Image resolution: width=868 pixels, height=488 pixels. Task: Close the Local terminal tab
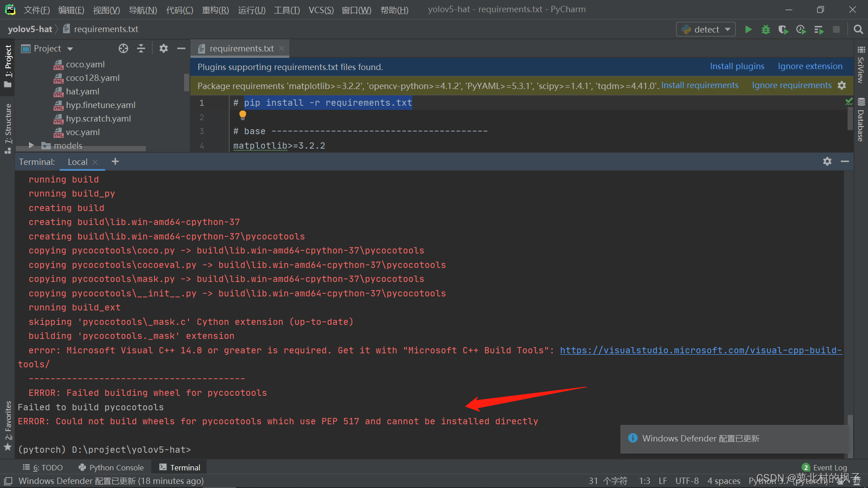pyautogui.click(x=95, y=162)
